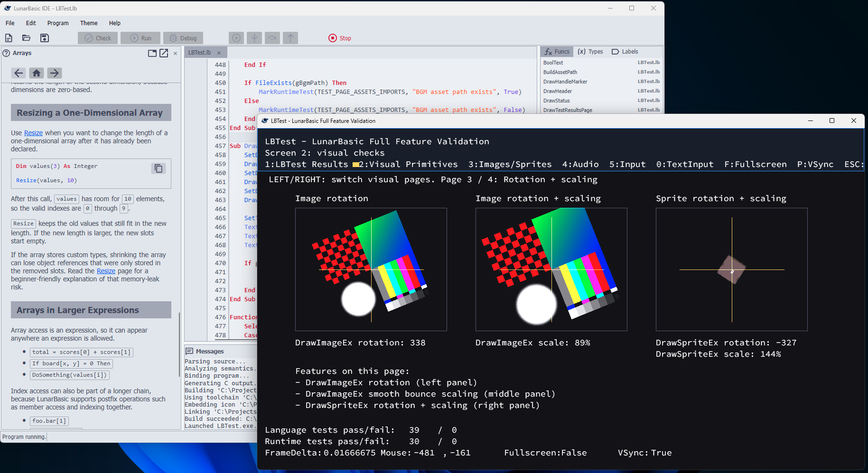Debug the current program

tap(183, 37)
